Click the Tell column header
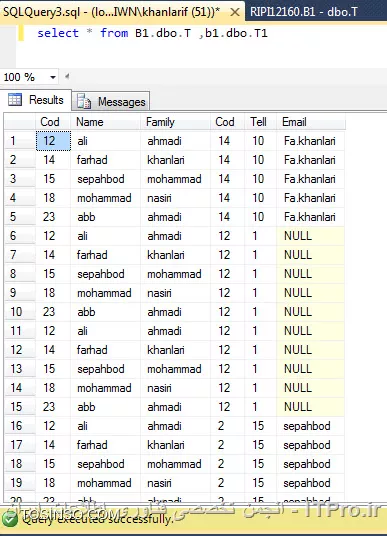Image resolution: width=387 pixels, height=536 pixels. click(x=261, y=122)
